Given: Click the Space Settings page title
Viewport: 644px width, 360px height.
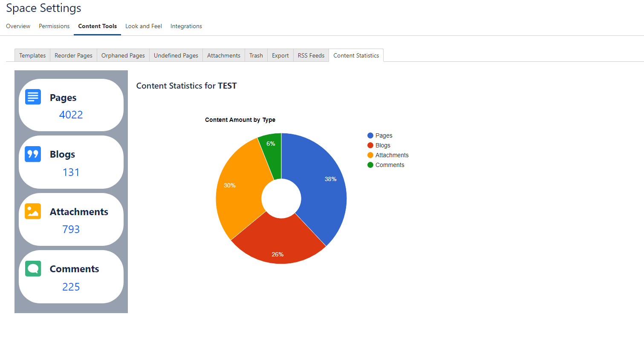Looking at the screenshot, I should (43, 8).
